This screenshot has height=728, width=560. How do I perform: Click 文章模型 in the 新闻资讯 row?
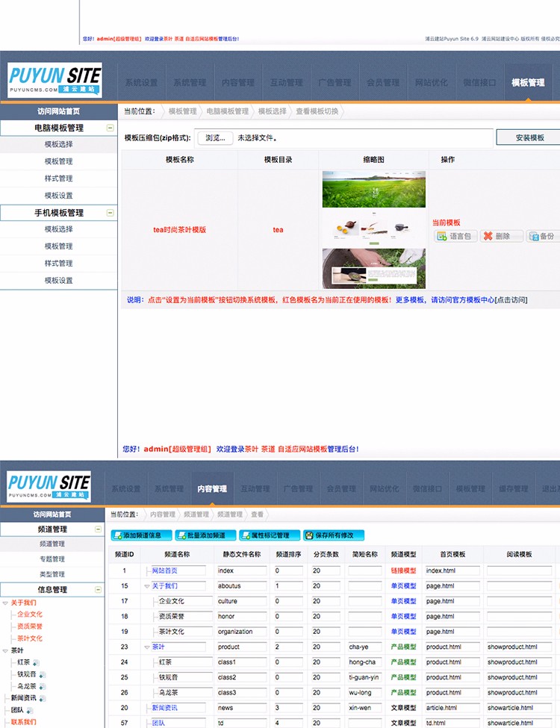pyautogui.click(x=403, y=708)
